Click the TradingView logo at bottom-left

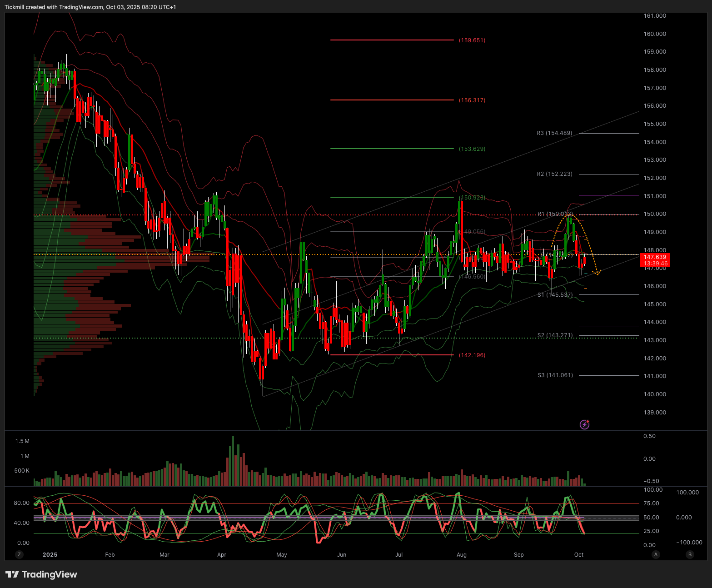41,574
